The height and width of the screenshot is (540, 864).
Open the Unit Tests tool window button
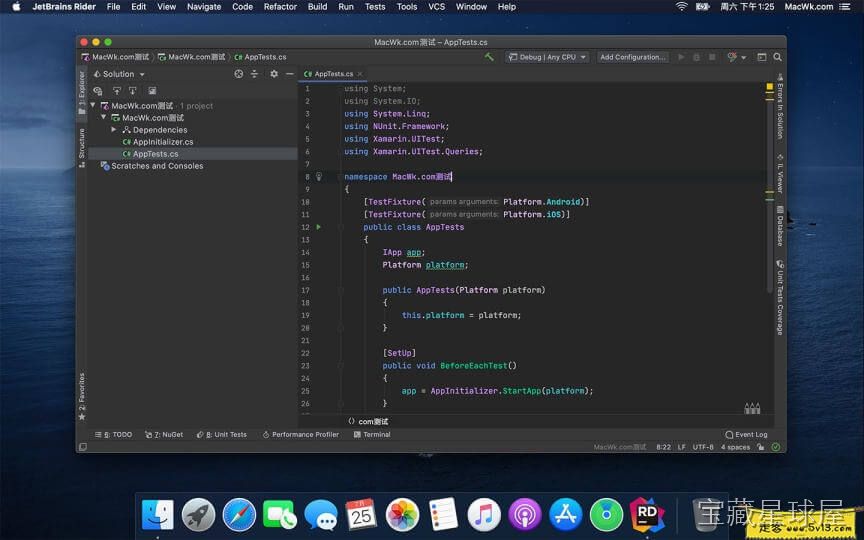click(x=222, y=435)
